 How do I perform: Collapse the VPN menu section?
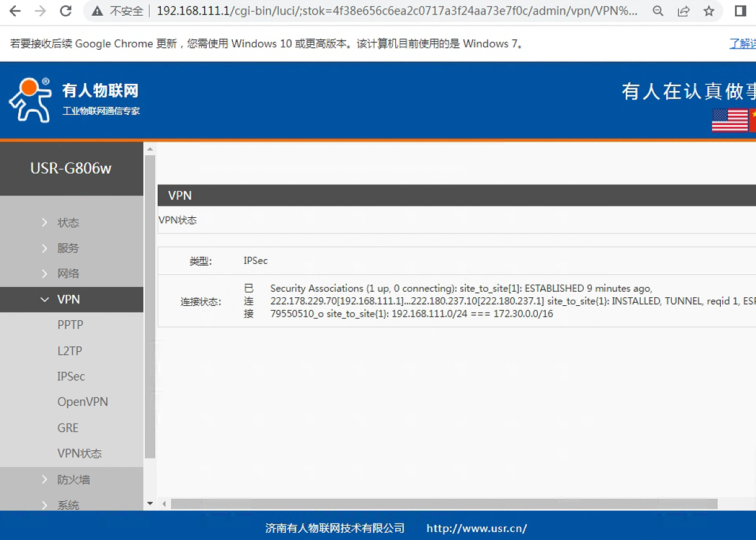coord(68,299)
